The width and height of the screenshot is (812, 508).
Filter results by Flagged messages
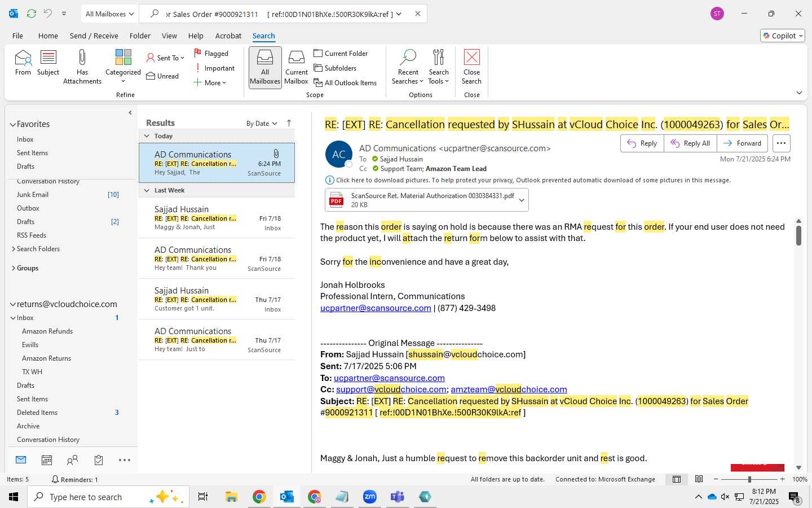[211, 53]
